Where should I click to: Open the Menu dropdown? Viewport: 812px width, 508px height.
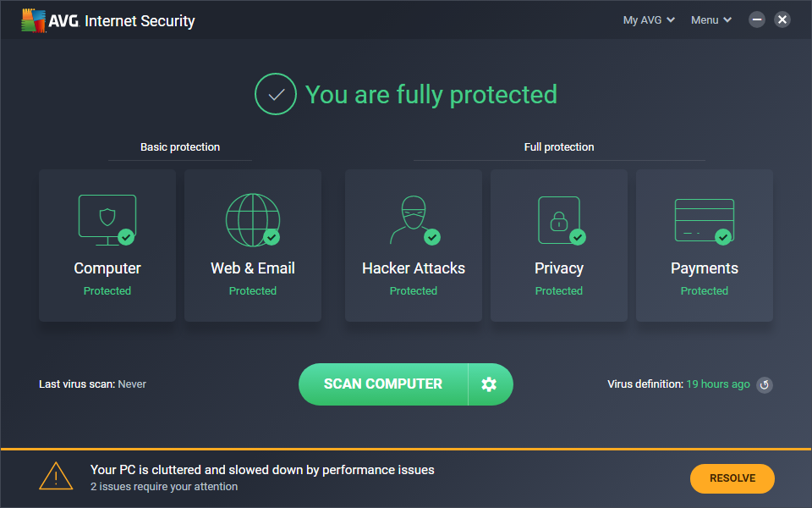click(x=711, y=20)
